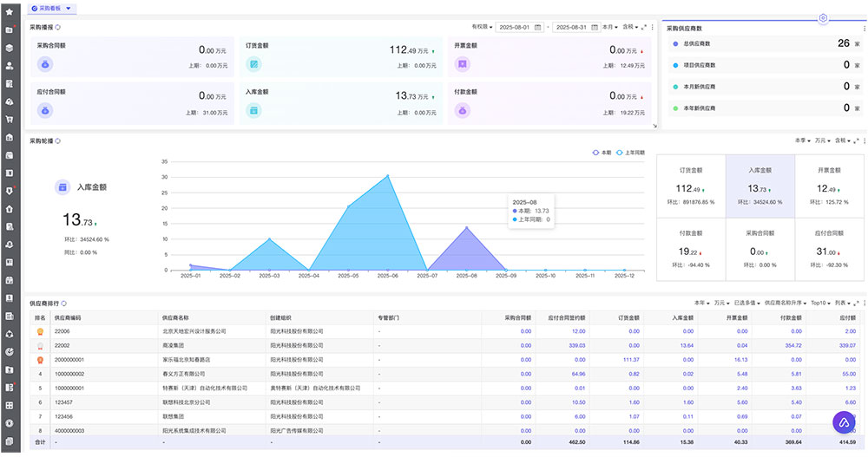Click the 339.03 contract value for 商凌集团

pos(576,345)
